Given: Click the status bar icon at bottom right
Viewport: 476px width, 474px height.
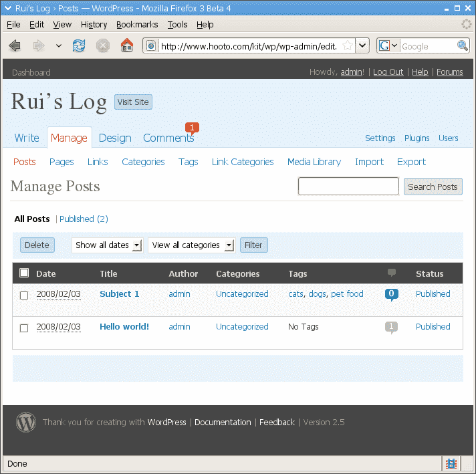Looking at the screenshot, I should point(451,463).
